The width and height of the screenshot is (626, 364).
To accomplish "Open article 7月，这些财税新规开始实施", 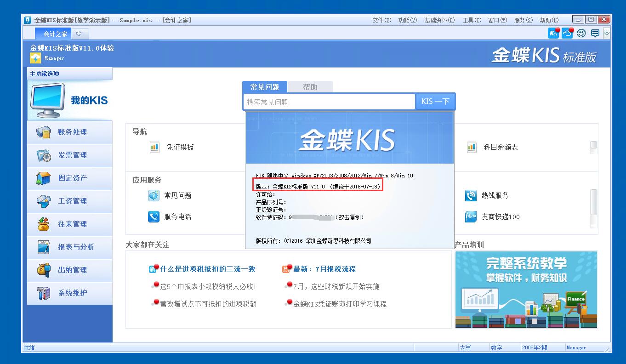I will [336, 287].
